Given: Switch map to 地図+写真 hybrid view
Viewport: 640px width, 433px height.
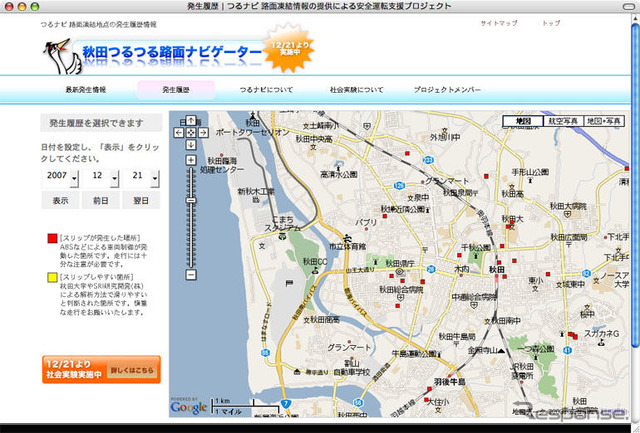Looking at the screenshot, I should click(x=604, y=121).
